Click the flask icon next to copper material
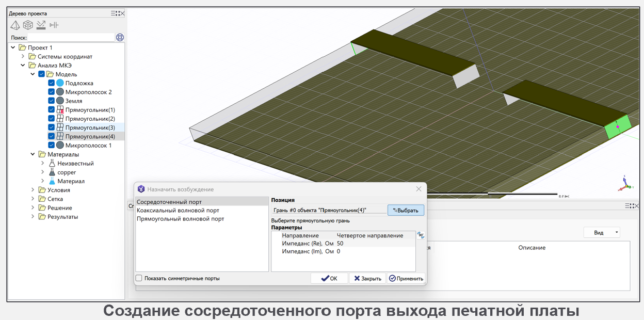The height and width of the screenshot is (320, 644). coord(52,172)
